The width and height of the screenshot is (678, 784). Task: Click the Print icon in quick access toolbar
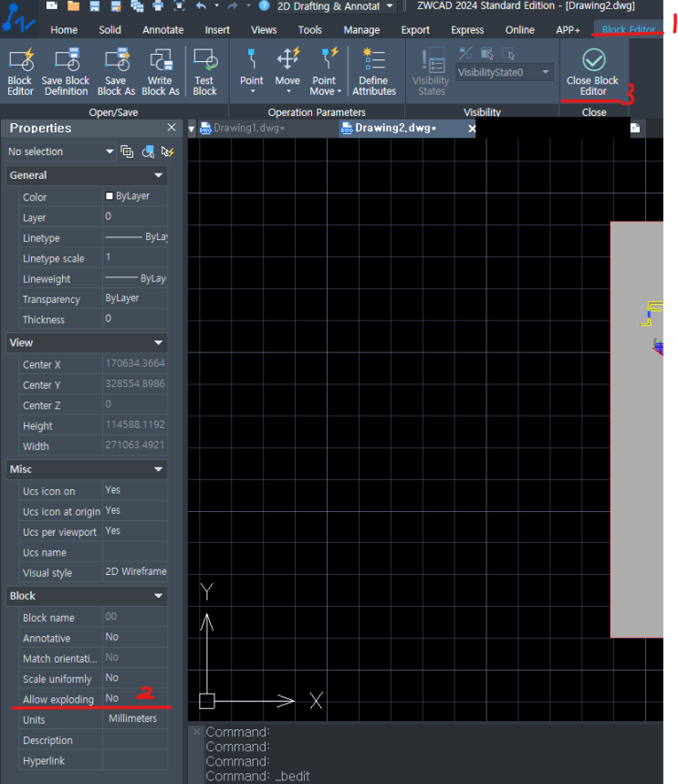point(158,6)
